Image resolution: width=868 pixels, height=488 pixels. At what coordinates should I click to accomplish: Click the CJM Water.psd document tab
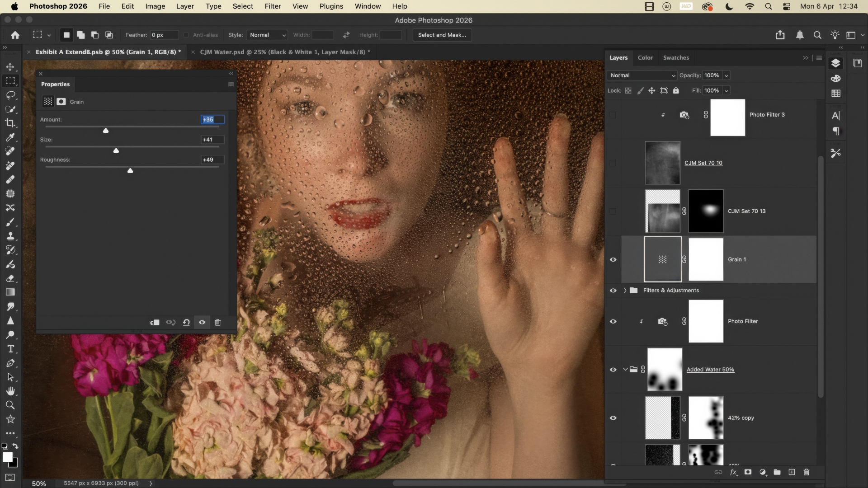pos(285,52)
